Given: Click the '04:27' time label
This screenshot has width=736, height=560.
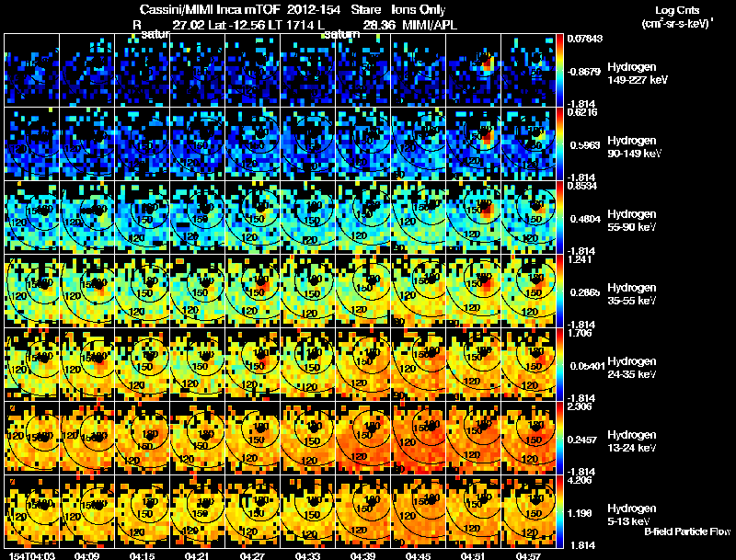Looking at the screenshot, I should coord(252,555).
